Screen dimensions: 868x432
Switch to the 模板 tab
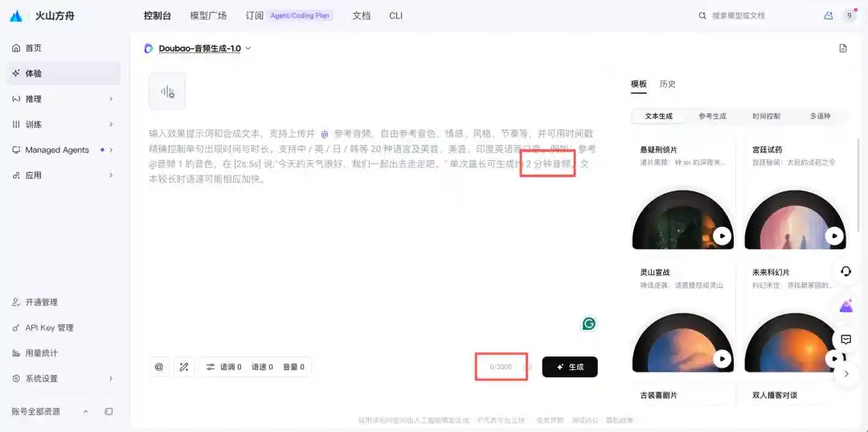639,84
